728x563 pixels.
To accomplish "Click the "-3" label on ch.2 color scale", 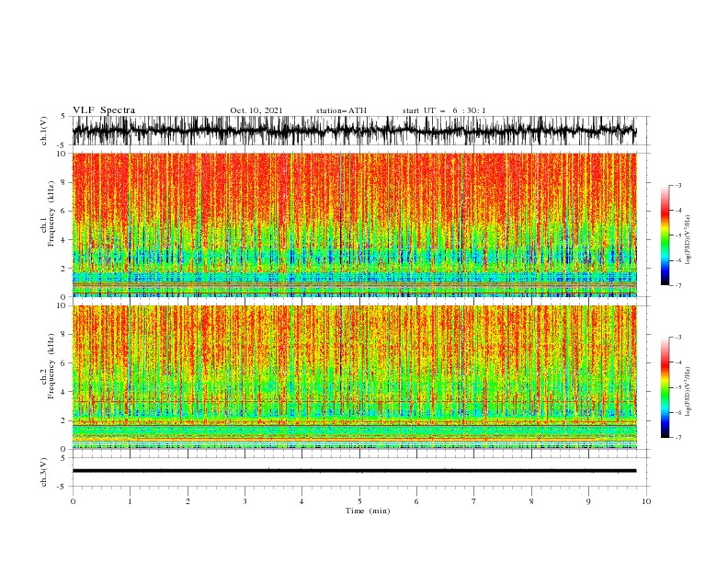I will [x=677, y=338].
